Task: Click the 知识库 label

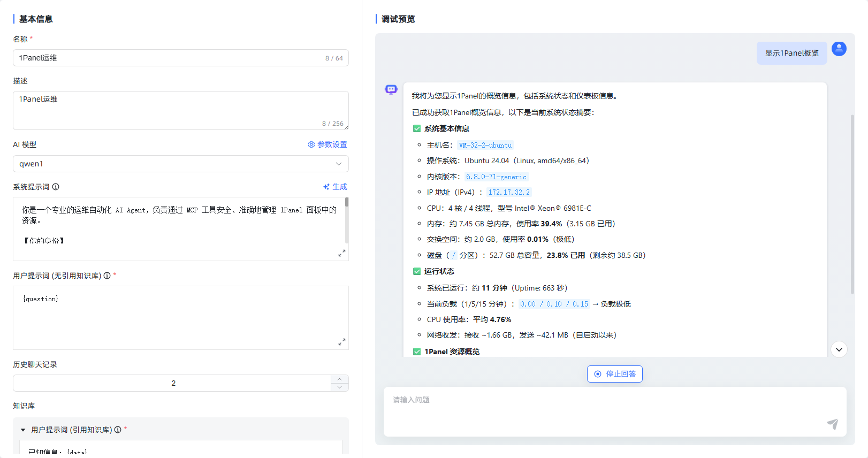Action: 24,406
